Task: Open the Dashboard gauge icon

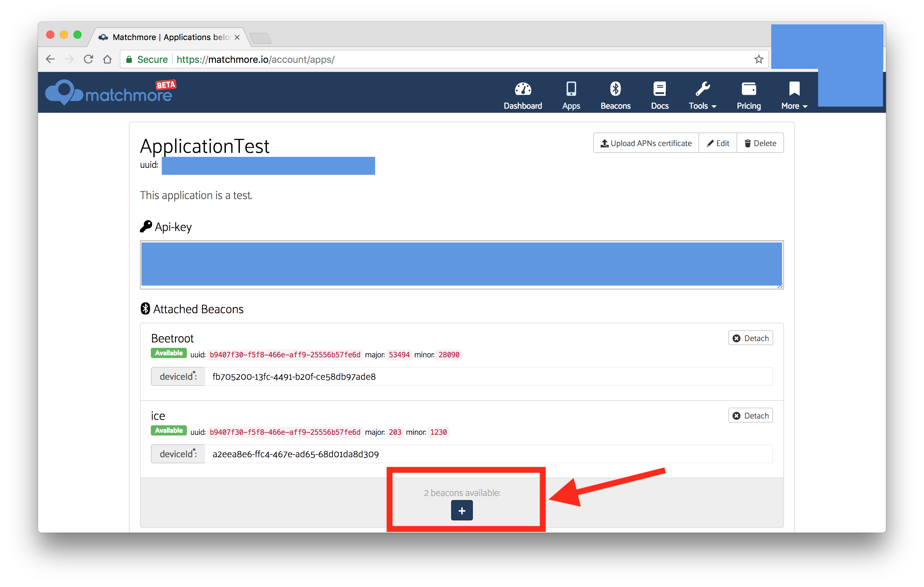Action: click(x=522, y=89)
